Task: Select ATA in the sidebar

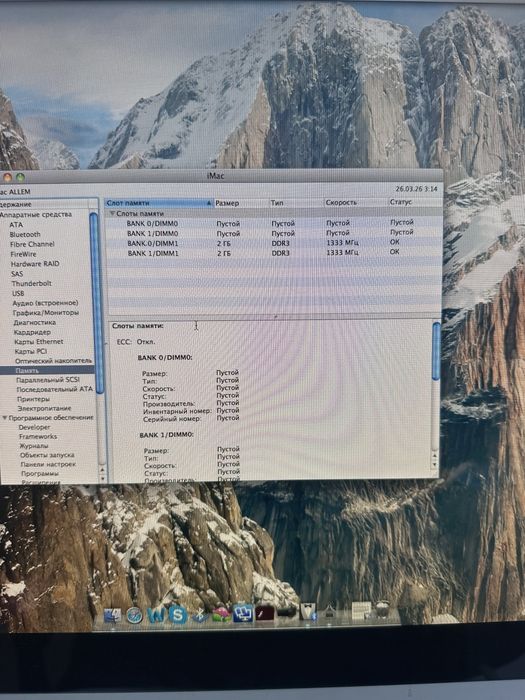Action: pyautogui.click(x=17, y=225)
